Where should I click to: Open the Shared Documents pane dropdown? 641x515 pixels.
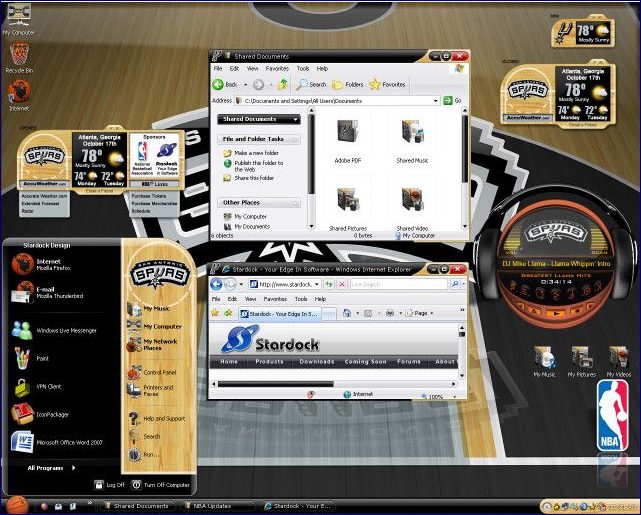click(295, 119)
